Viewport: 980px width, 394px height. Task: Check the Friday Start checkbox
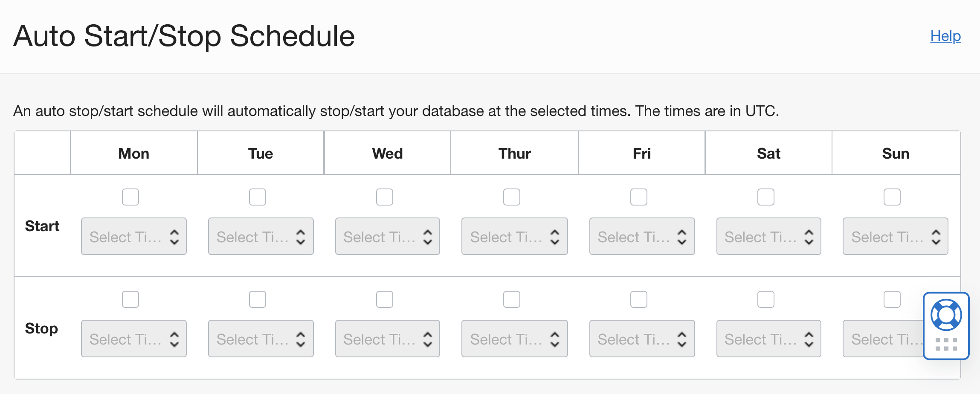[x=639, y=197]
